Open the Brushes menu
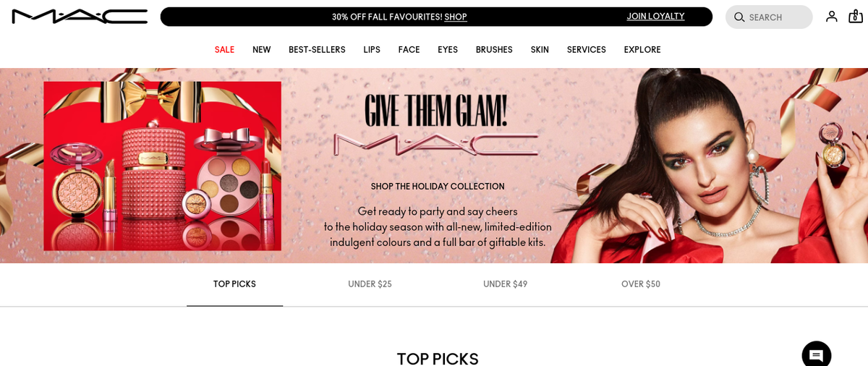Image resolution: width=868 pixels, height=366 pixels. pyautogui.click(x=494, y=50)
